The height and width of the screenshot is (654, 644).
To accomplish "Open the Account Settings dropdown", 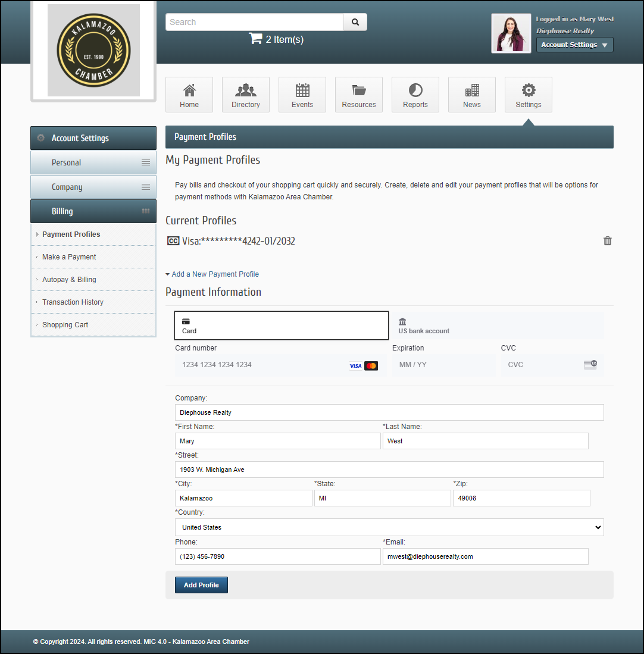I will pos(574,45).
